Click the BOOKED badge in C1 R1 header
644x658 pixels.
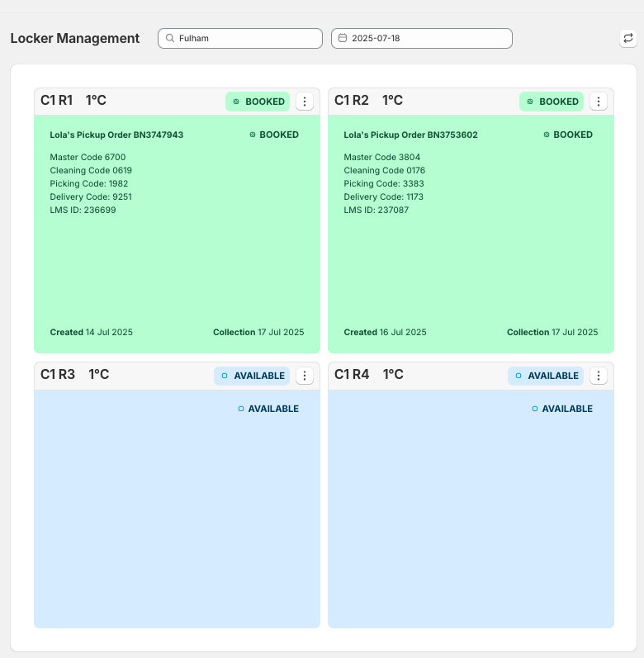258,102
